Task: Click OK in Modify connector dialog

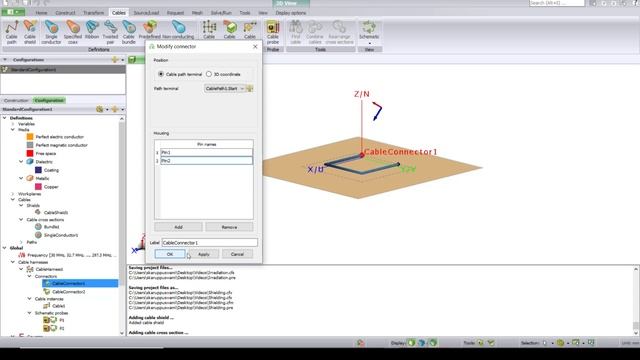Action: click(x=170, y=254)
